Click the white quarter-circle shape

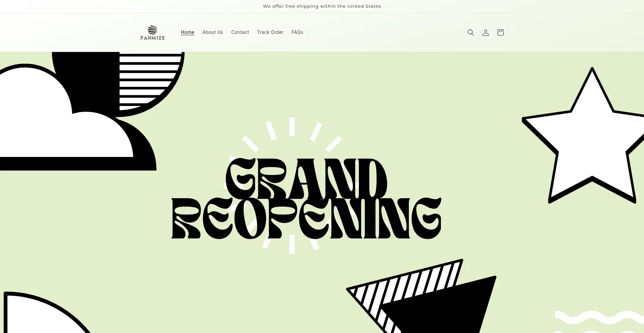click(x=30, y=319)
